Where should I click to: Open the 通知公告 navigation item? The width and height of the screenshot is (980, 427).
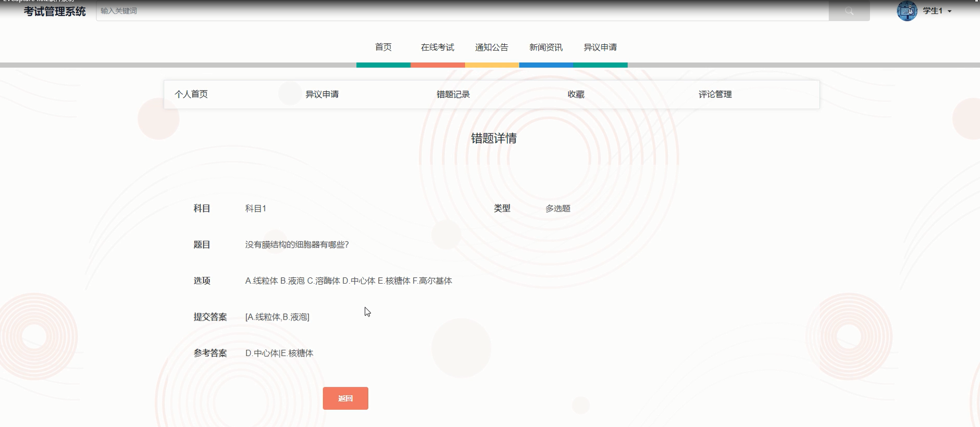(492, 47)
